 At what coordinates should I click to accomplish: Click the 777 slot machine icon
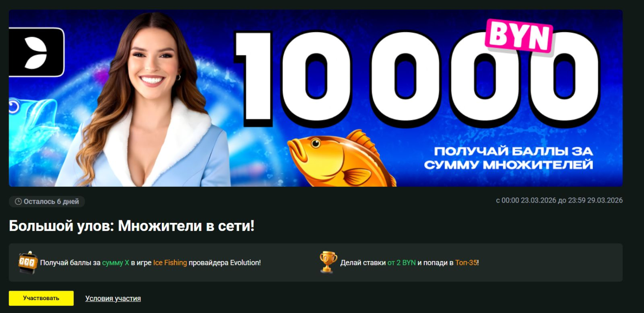[x=27, y=262]
